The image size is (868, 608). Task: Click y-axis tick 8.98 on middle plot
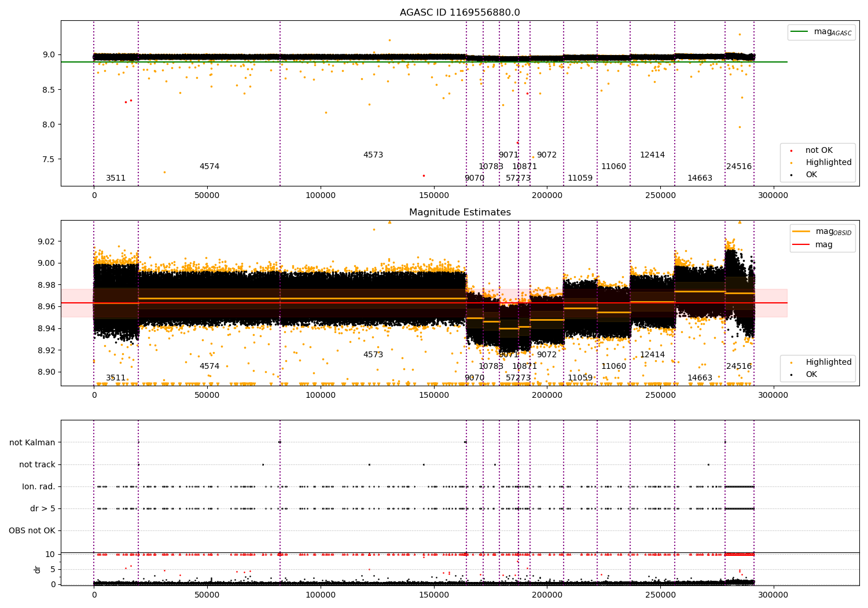tap(46, 285)
